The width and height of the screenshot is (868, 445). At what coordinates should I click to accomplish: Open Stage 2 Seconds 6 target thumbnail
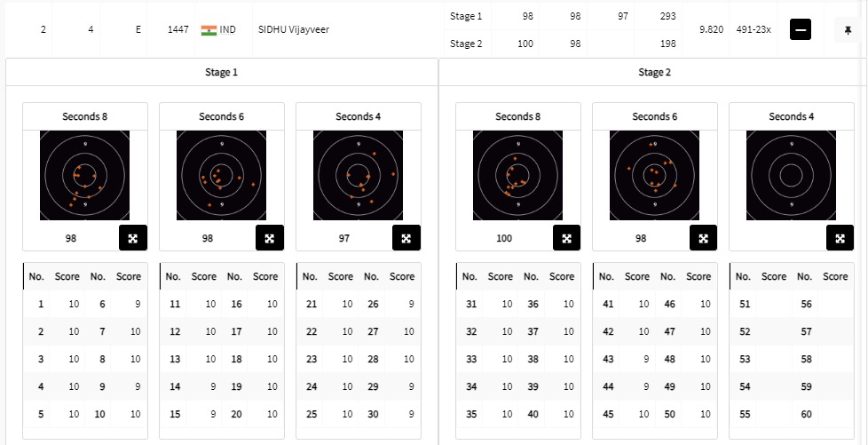pos(654,175)
